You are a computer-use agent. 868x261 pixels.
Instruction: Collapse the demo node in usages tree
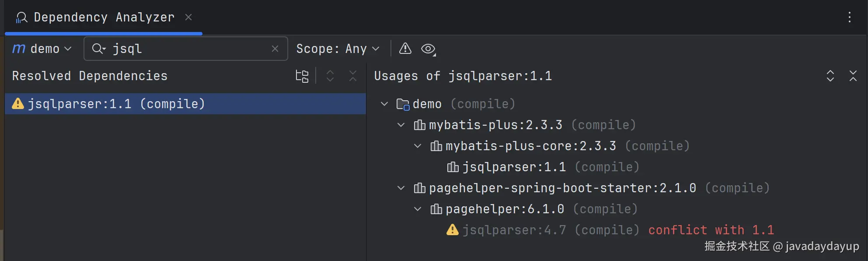(384, 104)
